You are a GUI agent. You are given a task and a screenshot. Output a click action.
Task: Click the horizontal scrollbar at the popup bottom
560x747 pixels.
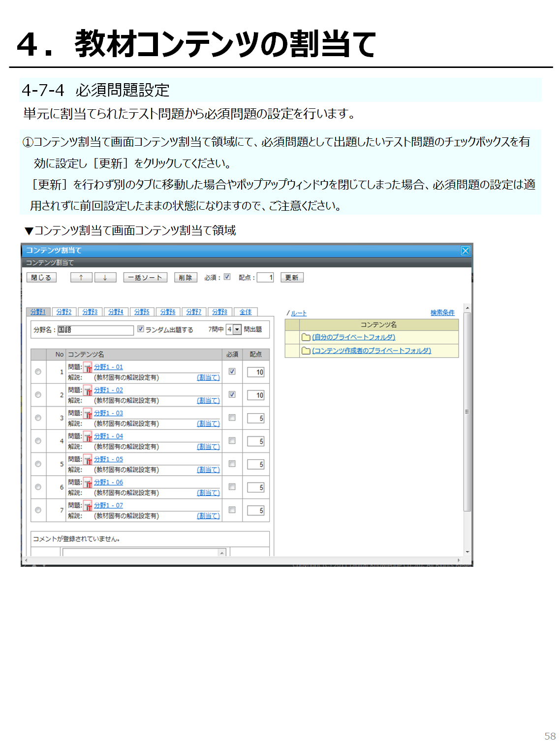click(x=241, y=560)
